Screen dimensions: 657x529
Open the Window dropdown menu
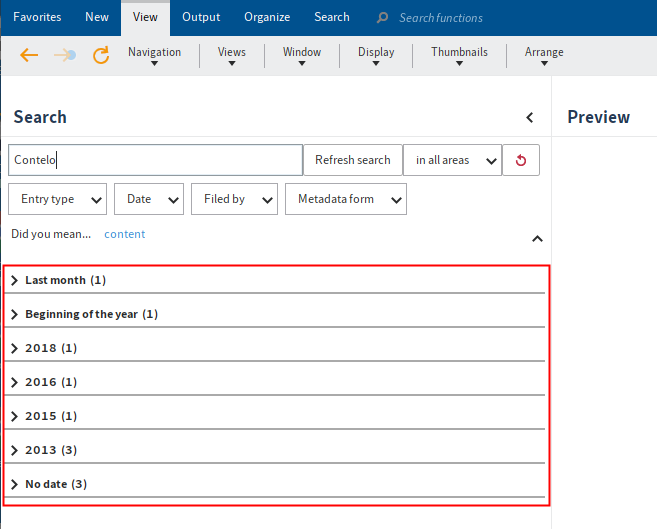(x=302, y=56)
